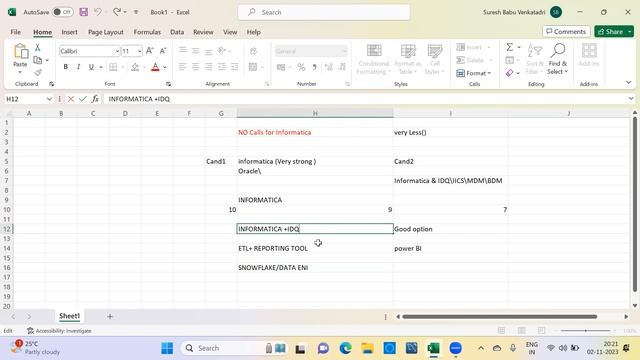Toggle Center horizontal alignment
The height and width of the screenshot is (360, 640).
[x=196, y=67]
